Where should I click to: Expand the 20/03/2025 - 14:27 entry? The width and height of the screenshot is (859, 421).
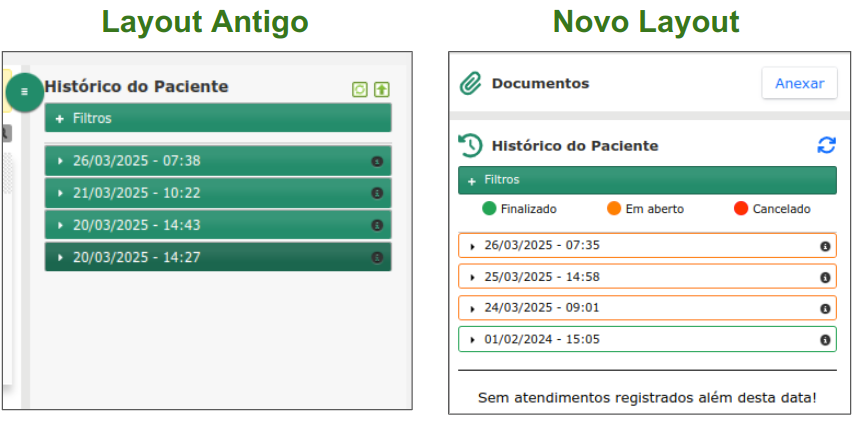[x=218, y=257]
